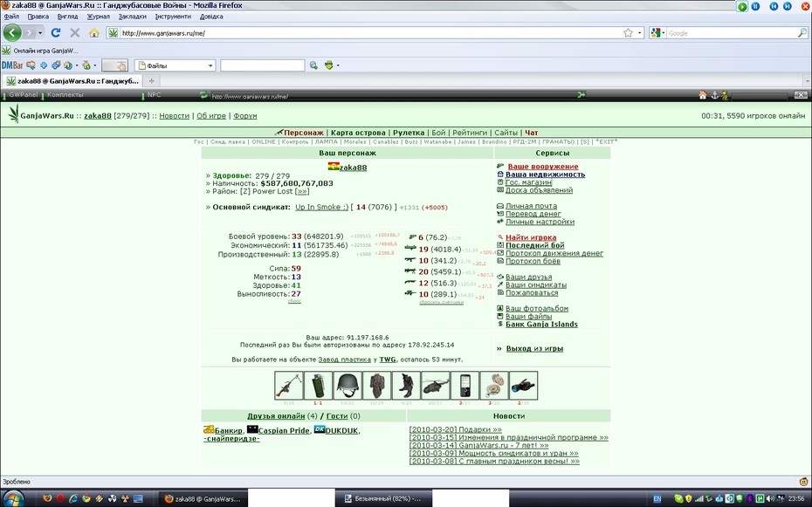The width and height of the screenshot is (812, 507).
Task: Open the Інструменти menu
Action: tap(173, 17)
